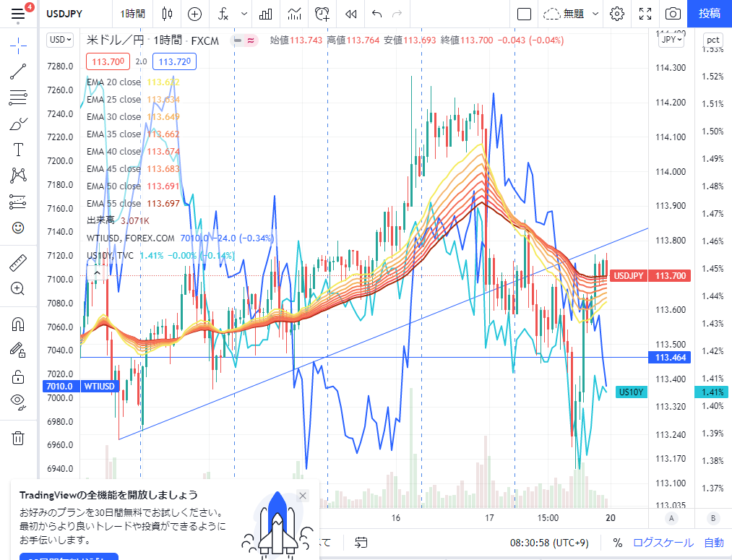The width and height of the screenshot is (732, 560).
Task: Select the EMA 55 close indicator legend
Action: coord(114,204)
